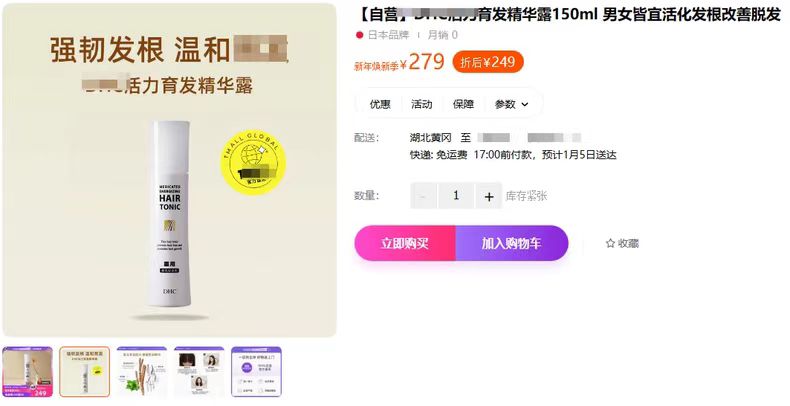790x406 pixels.
Task: Select the fifth purple service thumbnail
Action: (256, 372)
